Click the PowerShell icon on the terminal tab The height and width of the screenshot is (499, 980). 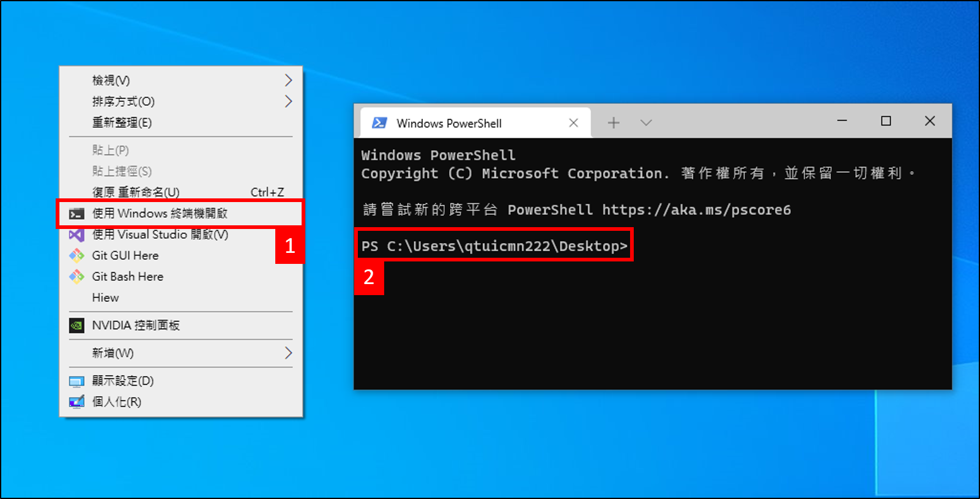coord(379,123)
